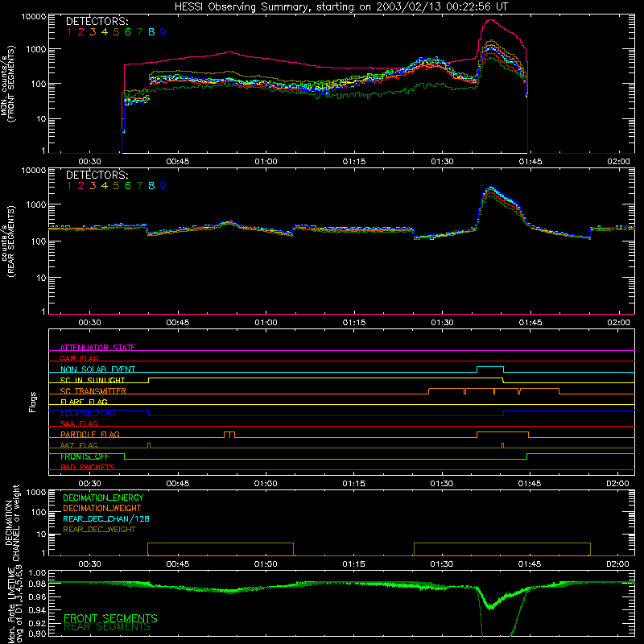The width and height of the screenshot is (644, 644).
Task: Click the 'PARTICLE_FLAG' label
Action: [90, 434]
